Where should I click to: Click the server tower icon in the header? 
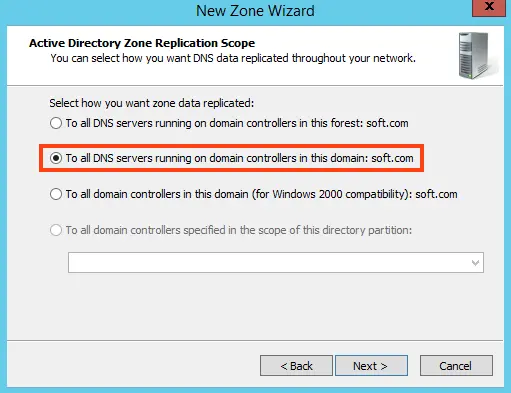click(x=476, y=55)
